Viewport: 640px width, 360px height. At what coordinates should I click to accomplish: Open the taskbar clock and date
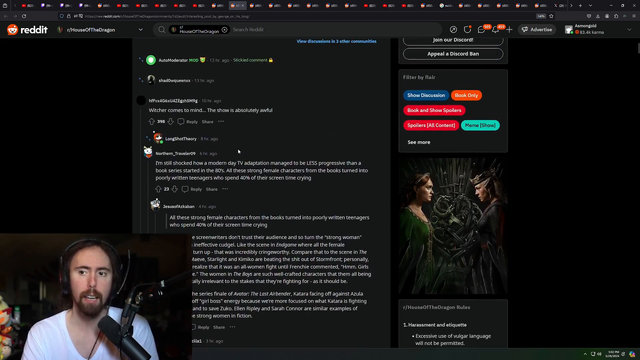(x=612, y=354)
